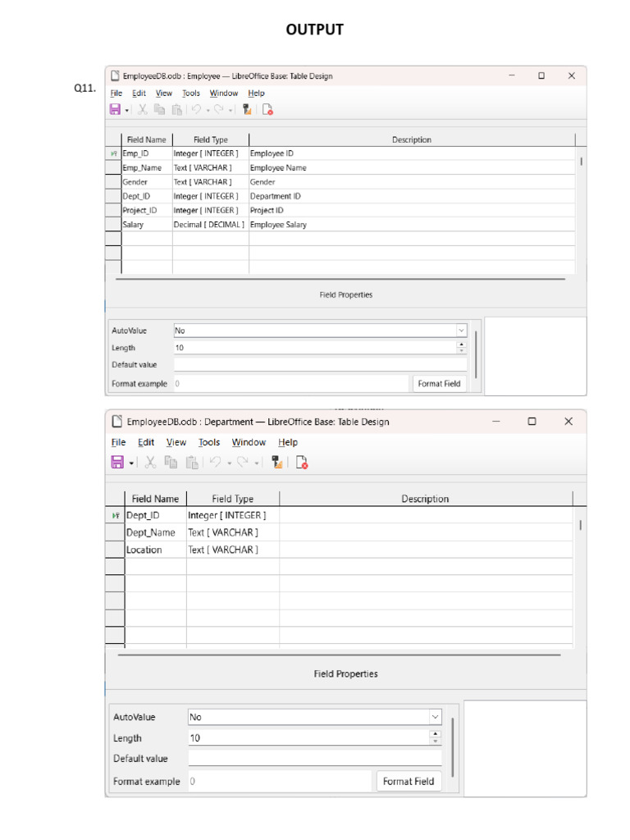Click Format Field button in Department window
Screen dimensions: 630x840
point(409,782)
